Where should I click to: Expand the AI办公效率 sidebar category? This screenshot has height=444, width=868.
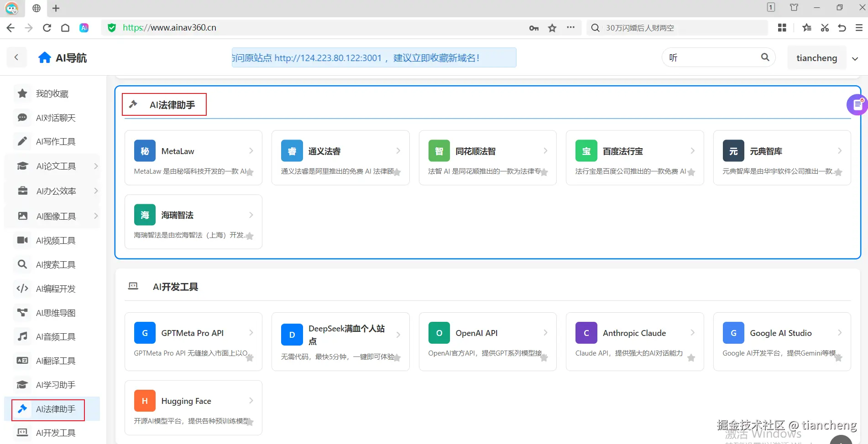pyautogui.click(x=56, y=191)
